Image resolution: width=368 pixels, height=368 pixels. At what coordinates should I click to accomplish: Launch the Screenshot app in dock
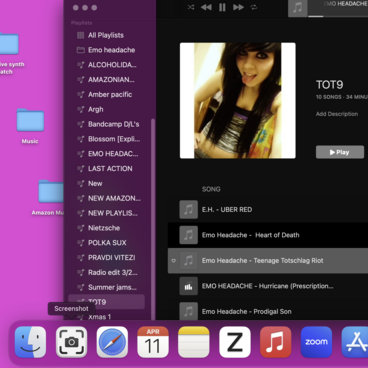point(71,342)
